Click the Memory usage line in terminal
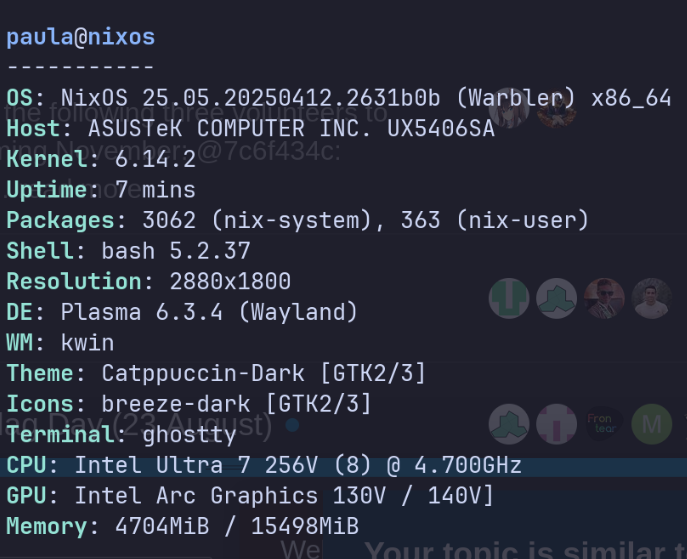The width and height of the screenshot is (687, 559). (183, 526)
